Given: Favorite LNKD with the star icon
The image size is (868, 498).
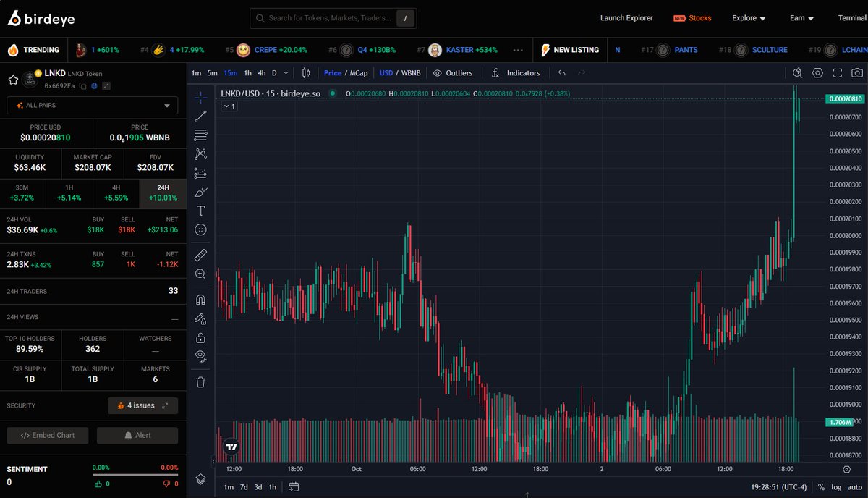Looking at the screenshot, I should point(13,80).
